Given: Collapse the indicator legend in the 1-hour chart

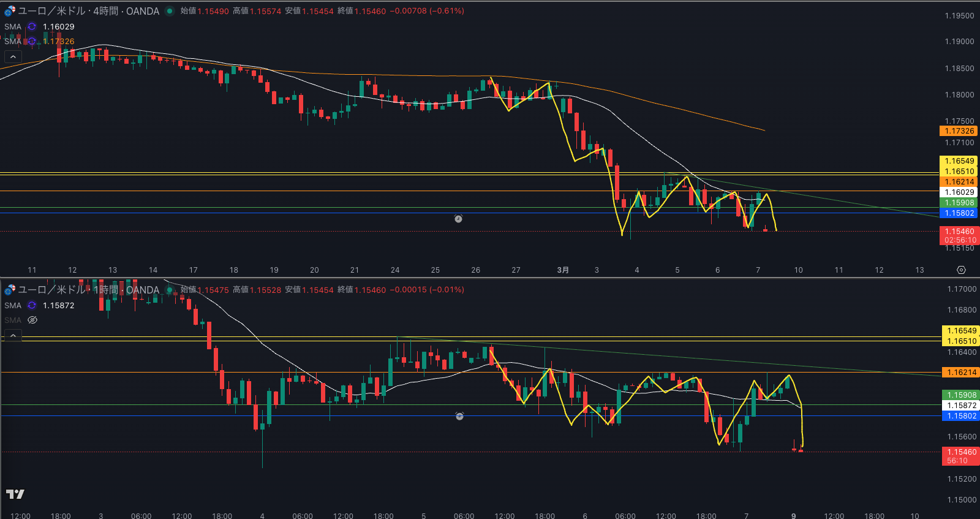Looking at the screenshot, I should tap(13, 335).
